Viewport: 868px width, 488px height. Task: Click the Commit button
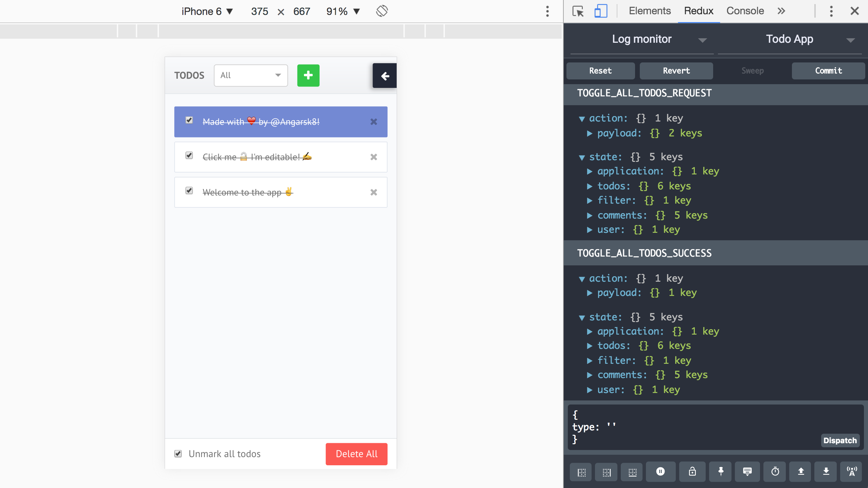(828, 71)
